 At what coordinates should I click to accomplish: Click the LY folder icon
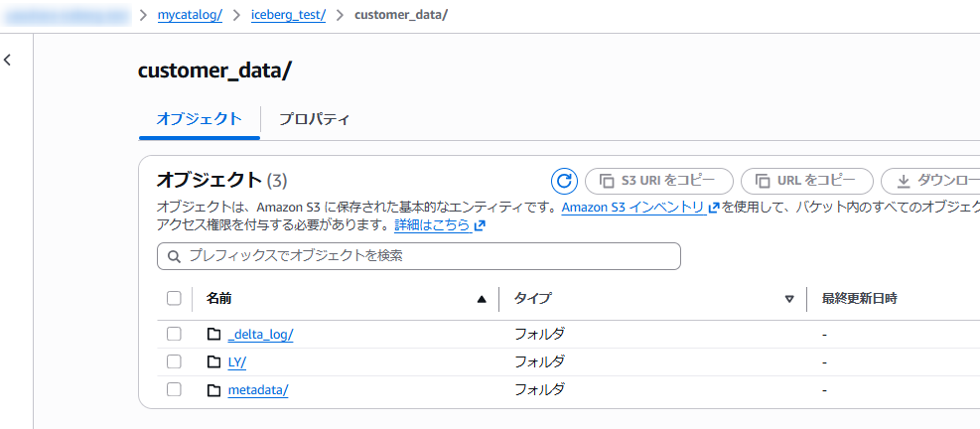pos(213,361)
